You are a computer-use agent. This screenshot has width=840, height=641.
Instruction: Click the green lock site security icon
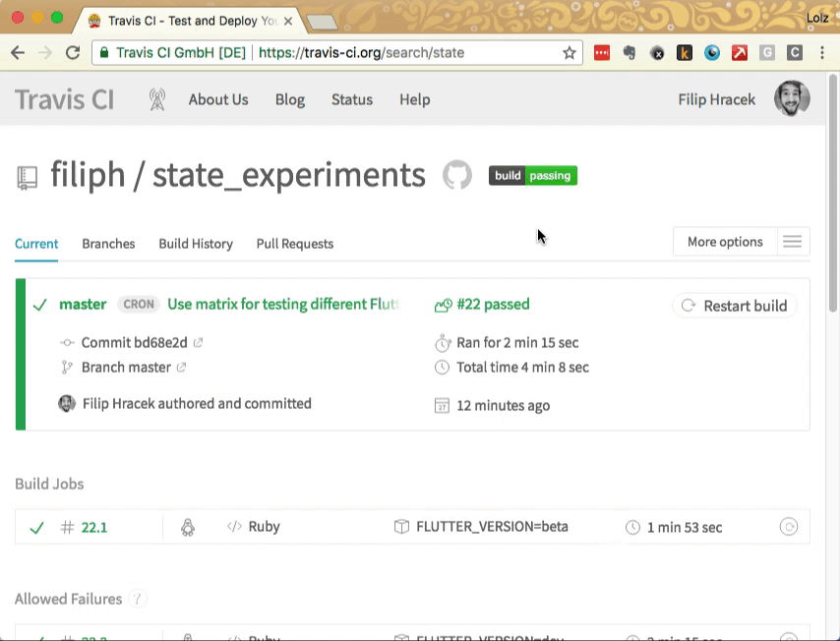[x=104, y=52]
